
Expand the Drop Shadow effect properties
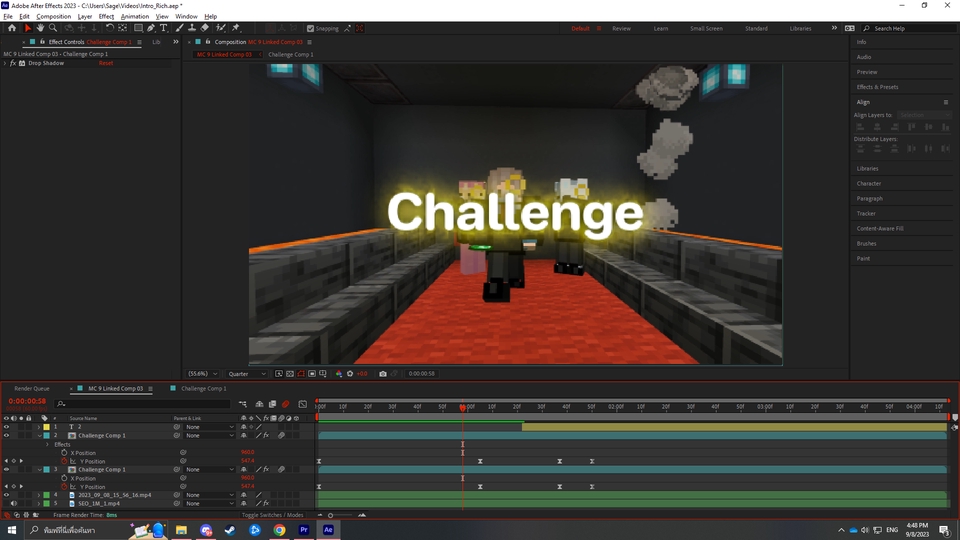[x=5, y=63]
